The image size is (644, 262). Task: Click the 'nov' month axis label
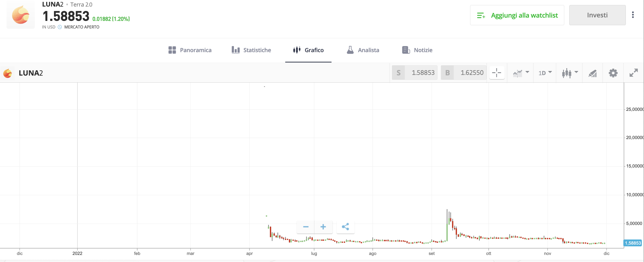547,253
